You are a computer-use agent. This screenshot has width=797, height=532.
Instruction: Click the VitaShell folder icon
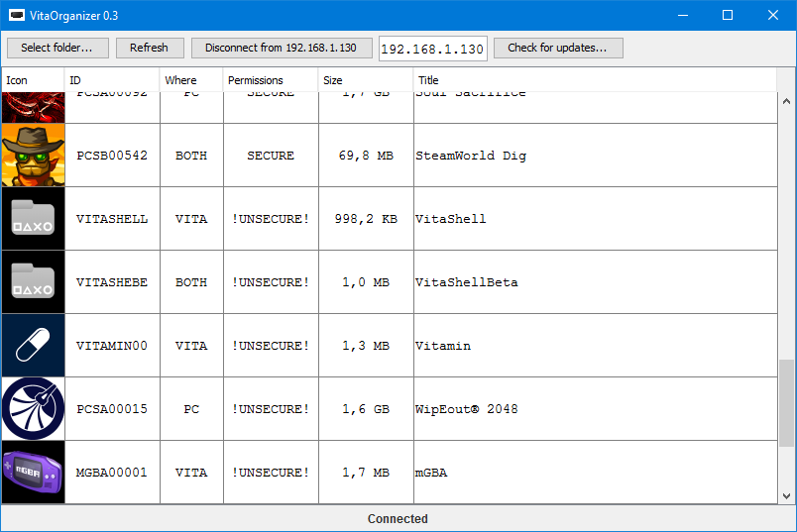33,219
